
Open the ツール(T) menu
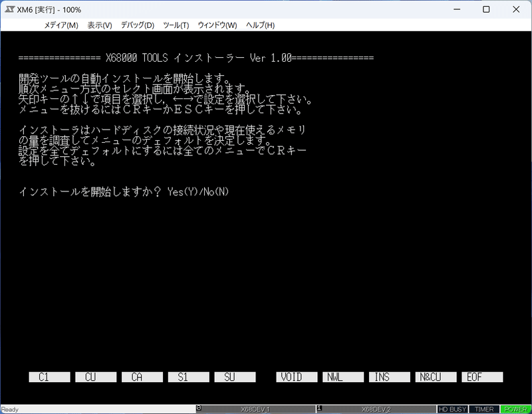176,25
